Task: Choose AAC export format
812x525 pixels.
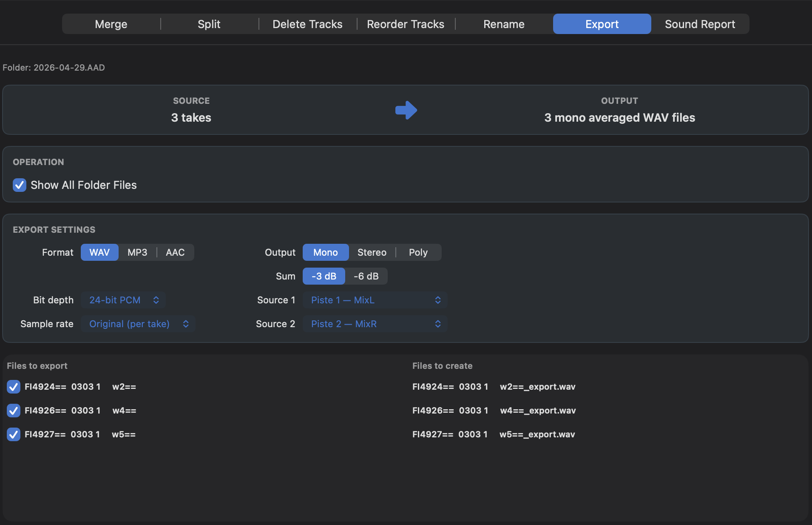Action: [x=175, y=252]
